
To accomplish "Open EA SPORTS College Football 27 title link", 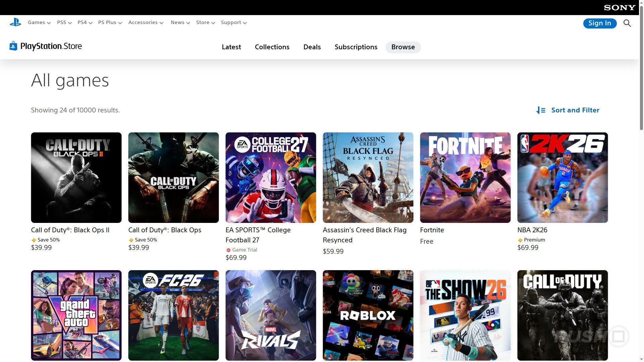I will pyautogui.click(x=258, y=235).
